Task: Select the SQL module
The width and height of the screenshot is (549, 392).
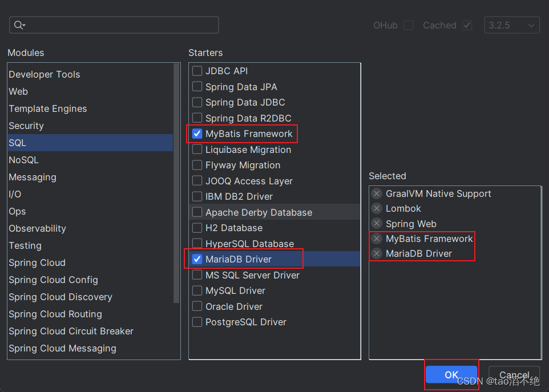Action: pos(90,143)
